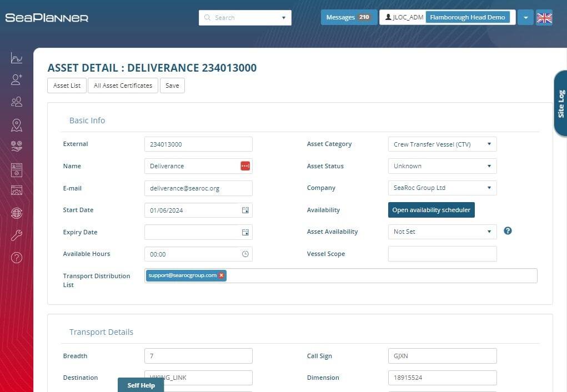This screenshot has height=392, width=567.
Task: Click the Name input field
Action: pyautogui.click(x=198, y=166)
